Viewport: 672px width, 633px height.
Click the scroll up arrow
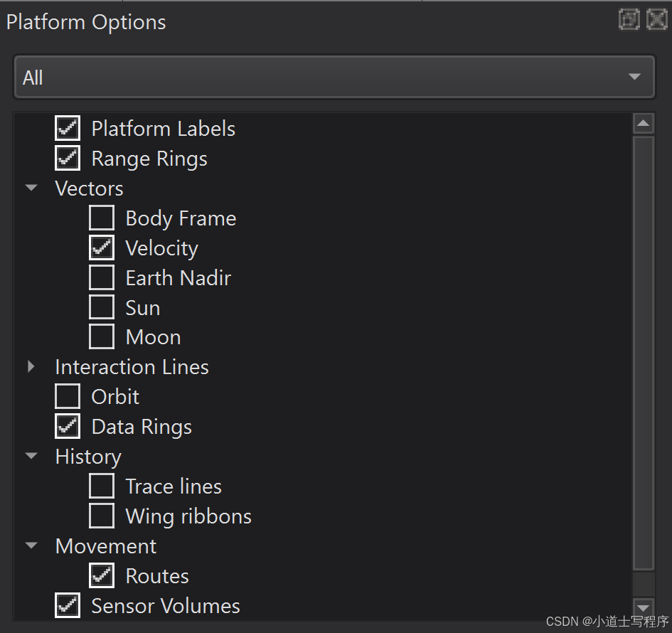tap(644, 124)
